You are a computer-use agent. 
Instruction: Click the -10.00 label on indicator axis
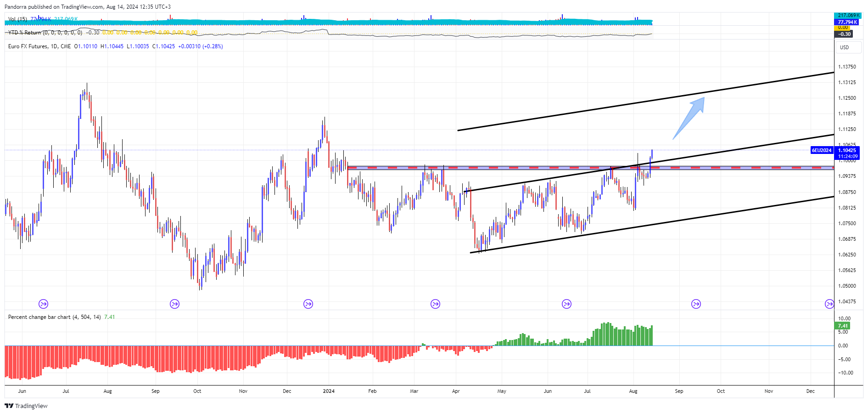pos(846,373)
